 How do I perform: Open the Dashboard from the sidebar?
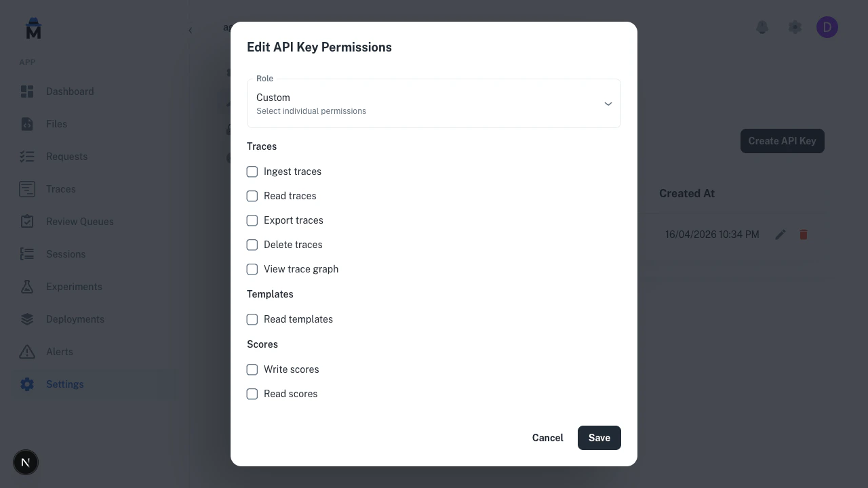point(70,91)
